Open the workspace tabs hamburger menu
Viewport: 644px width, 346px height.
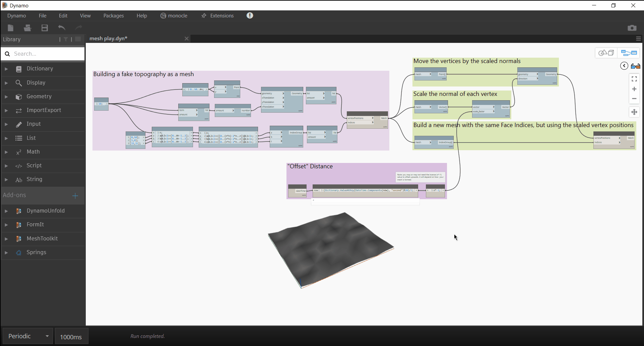pyautogui.click(x=638, y=39)
